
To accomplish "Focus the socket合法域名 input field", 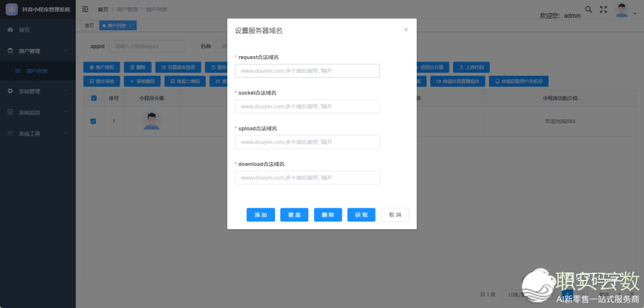I will 307,106.
